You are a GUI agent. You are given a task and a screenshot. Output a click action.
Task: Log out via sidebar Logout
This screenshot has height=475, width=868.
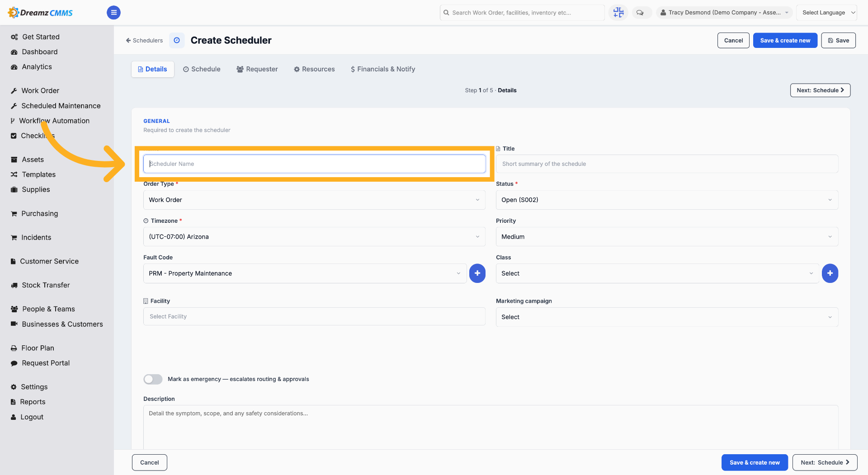pos(27,417)
